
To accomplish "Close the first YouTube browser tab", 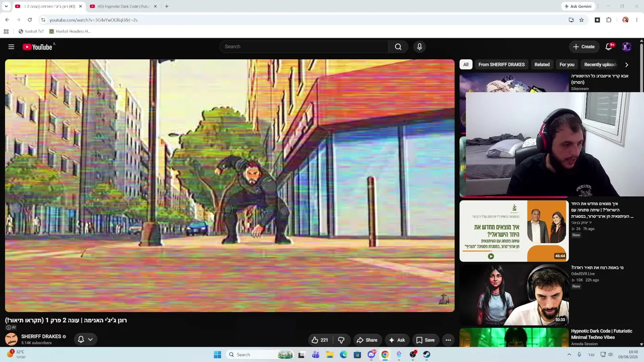I will pos(80,7).
